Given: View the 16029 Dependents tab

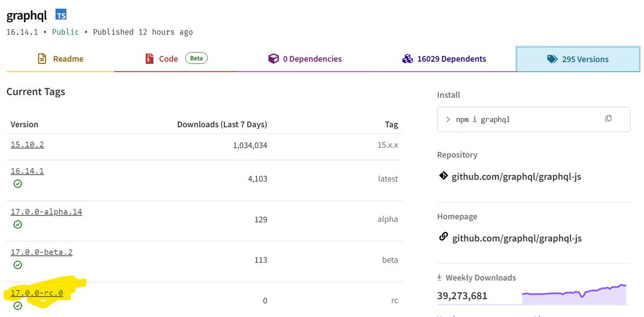Looking at the screenshot, I should pos(444,59).
